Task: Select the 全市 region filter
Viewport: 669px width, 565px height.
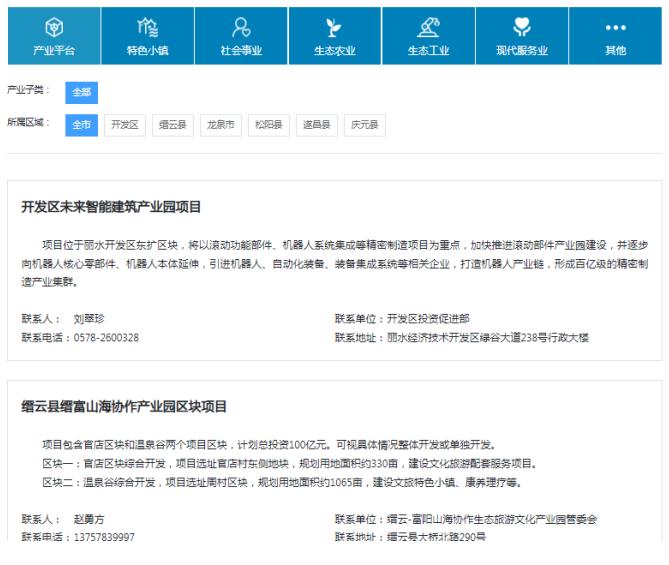Action: coord(81,125)
